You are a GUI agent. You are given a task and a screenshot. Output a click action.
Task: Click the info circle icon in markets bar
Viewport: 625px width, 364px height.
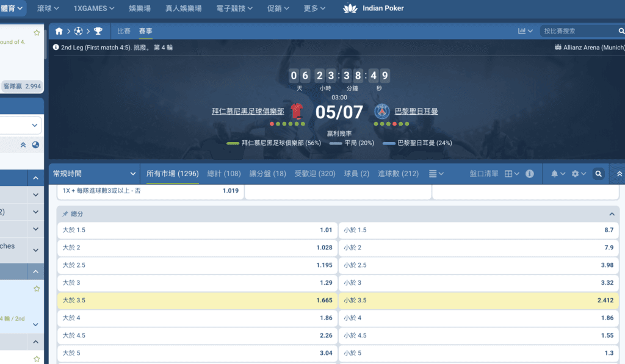[529, 174]
